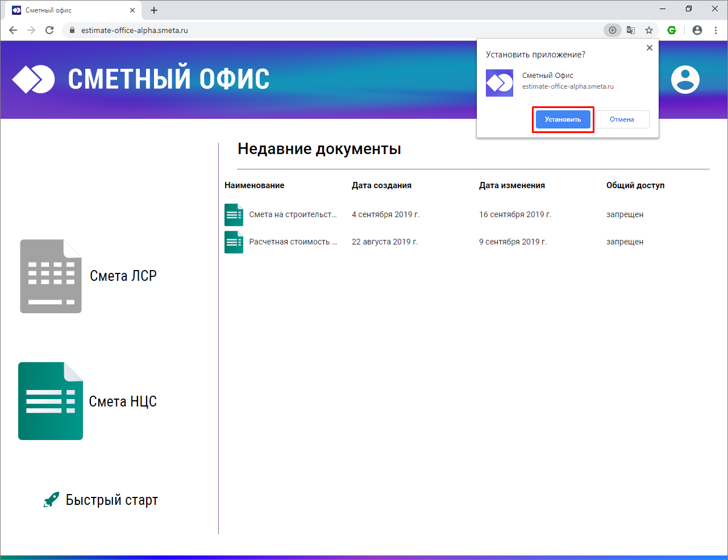728x560 pixels.
Task: Click the padlock site info icon
Action: [72, 30]
